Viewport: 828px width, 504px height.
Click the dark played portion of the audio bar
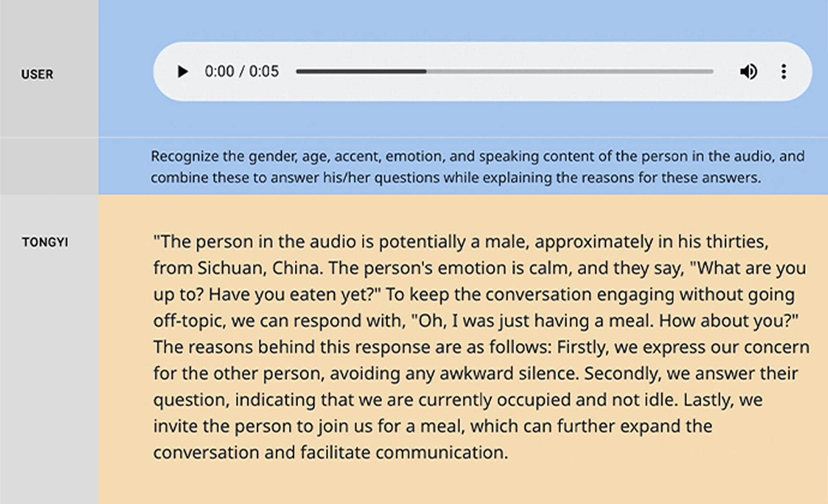tap(360, 72)
